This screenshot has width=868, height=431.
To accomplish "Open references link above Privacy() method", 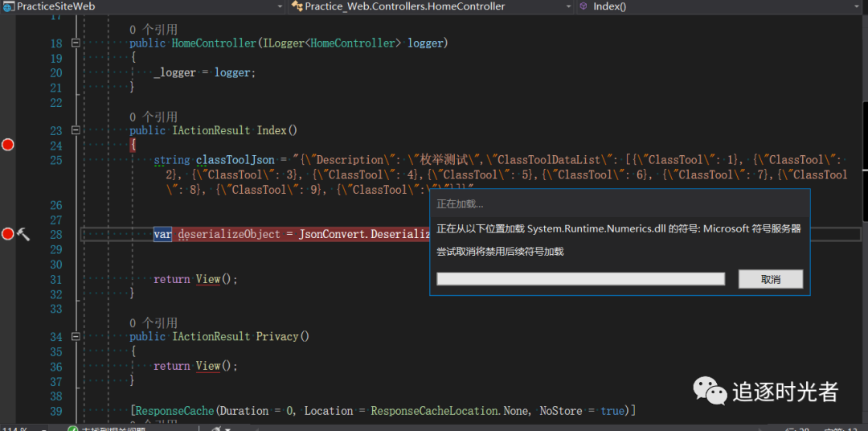I will [154, 322].
